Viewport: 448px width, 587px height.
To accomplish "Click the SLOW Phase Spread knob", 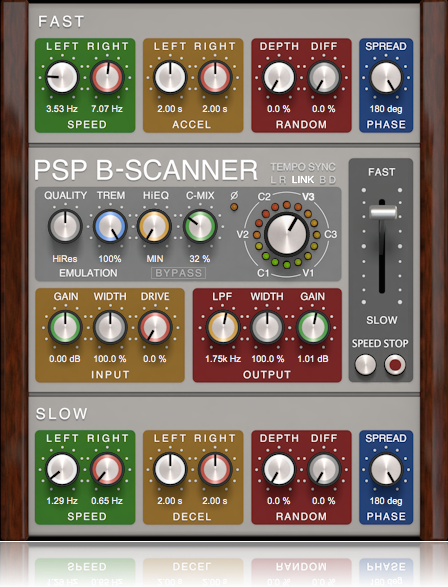I will pos(386,469).
